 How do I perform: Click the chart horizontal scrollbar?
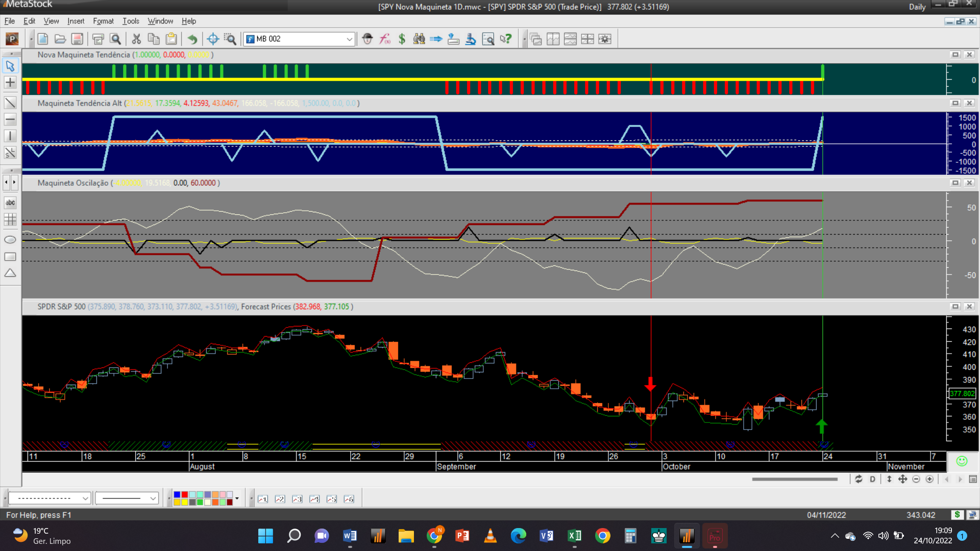point(794,479)
